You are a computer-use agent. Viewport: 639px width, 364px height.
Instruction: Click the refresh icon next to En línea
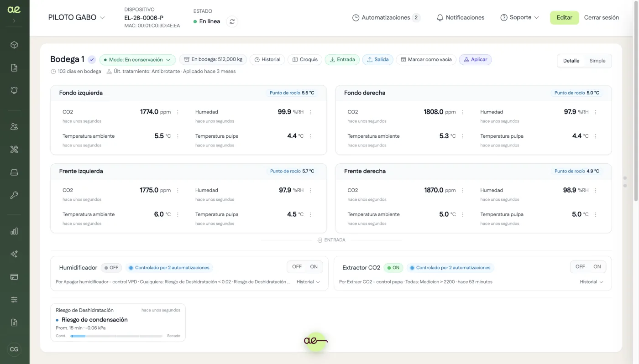232,21
